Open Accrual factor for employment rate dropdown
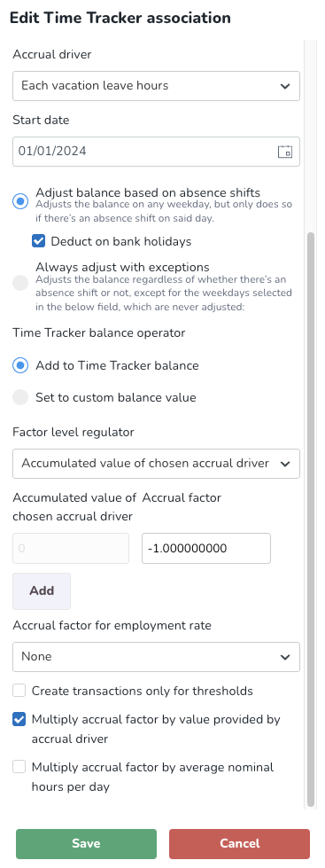325x868 pixels. coord(156,656)
